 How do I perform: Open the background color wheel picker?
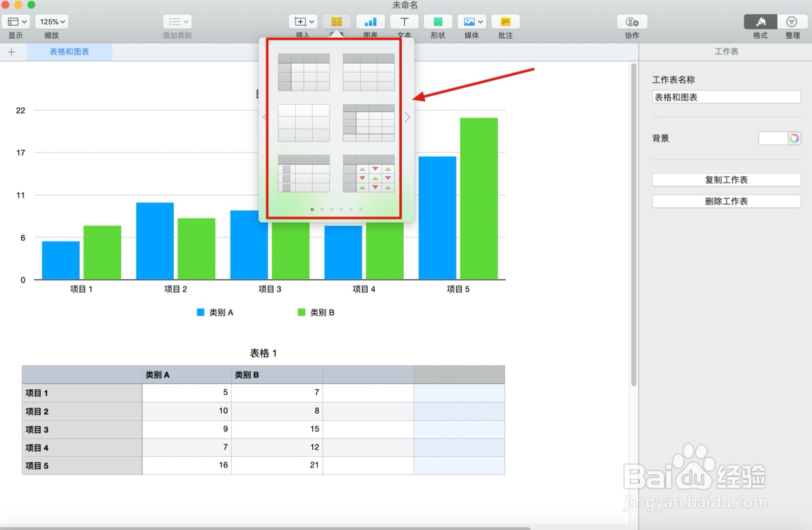(794, 138)
